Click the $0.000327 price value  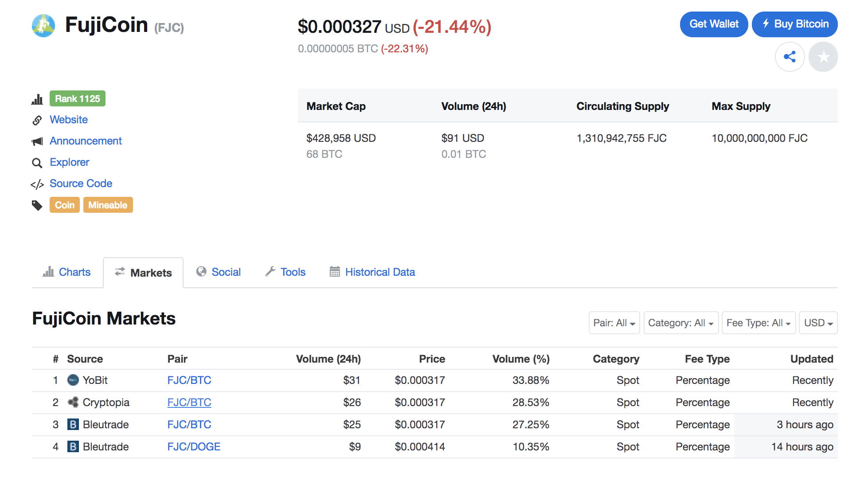tap(339, 27)
